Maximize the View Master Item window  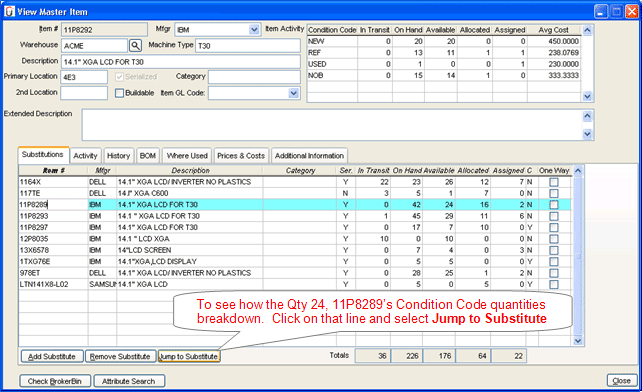616,11
